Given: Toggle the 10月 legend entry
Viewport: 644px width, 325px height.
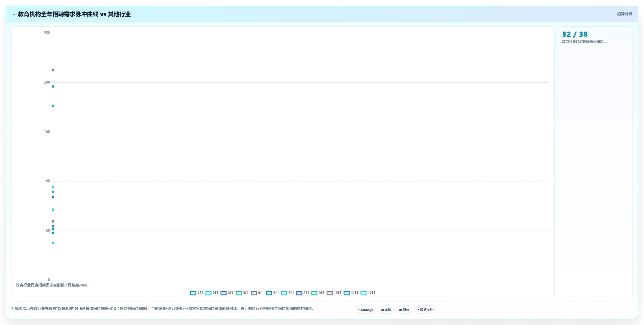Looking at the screenshot, I should coord(334,293).
